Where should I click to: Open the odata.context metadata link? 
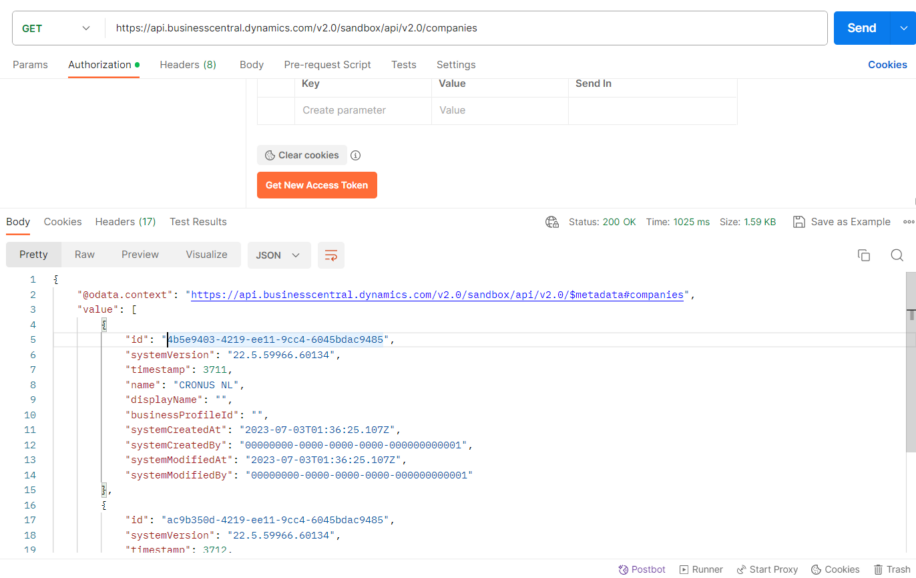pyautogui.click(x=440, y=294)
